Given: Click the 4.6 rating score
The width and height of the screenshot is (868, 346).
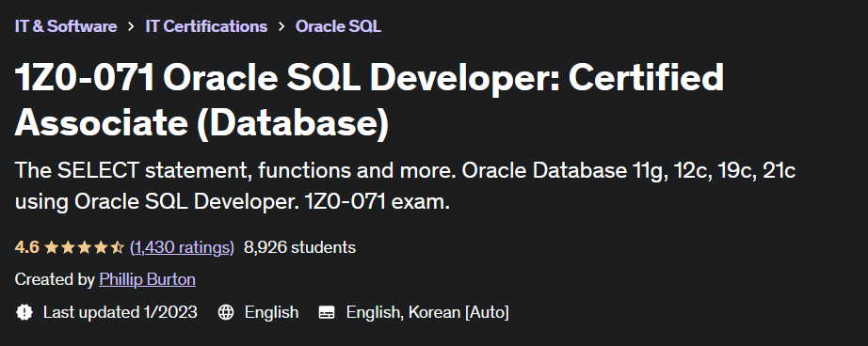Looking at the screenshot, I should point(27,247).
